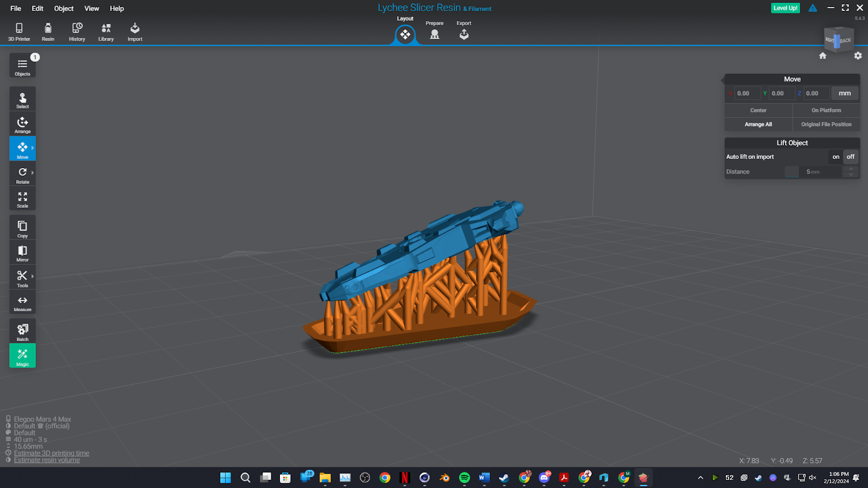Activate the Move tool
Viewport: 868px width, 488px height.
point(22,149)
